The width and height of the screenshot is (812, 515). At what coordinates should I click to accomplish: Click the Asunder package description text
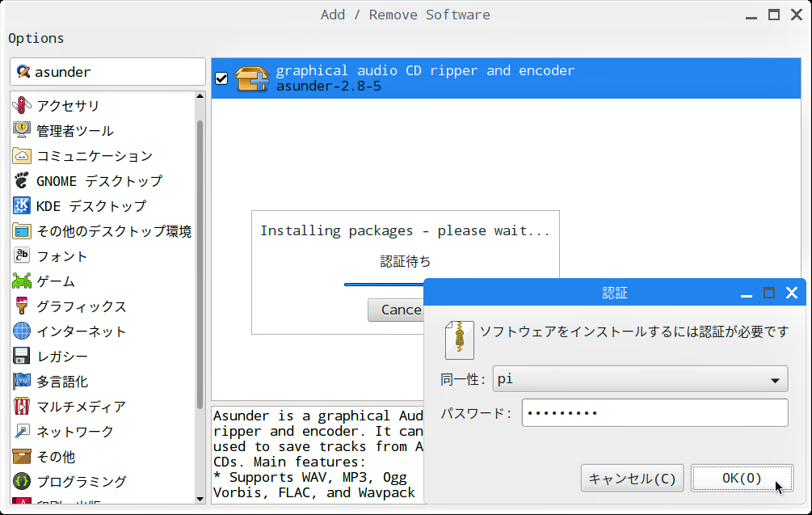pos(318,454)
